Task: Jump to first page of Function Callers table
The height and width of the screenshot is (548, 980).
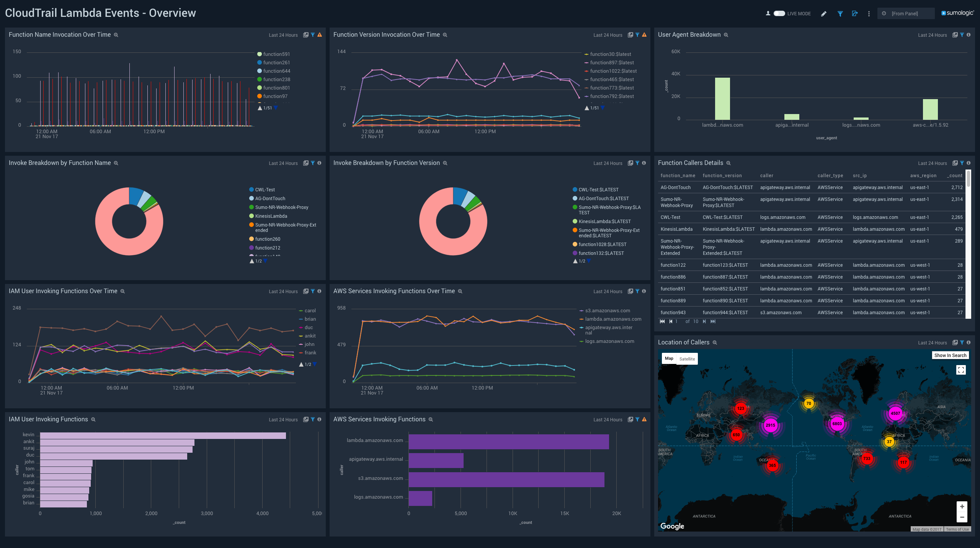Action: (662, 321)
